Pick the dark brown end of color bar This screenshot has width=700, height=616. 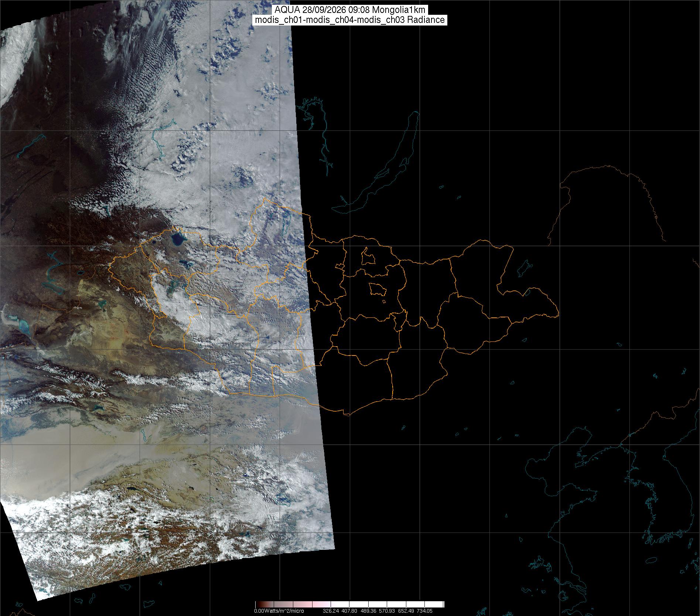[x=259, y=604]
